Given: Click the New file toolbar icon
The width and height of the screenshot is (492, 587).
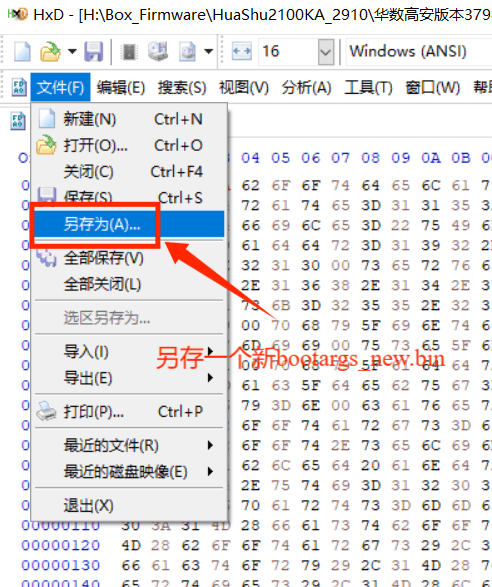Looking at the screenshot, I should [x=22, y=51].
